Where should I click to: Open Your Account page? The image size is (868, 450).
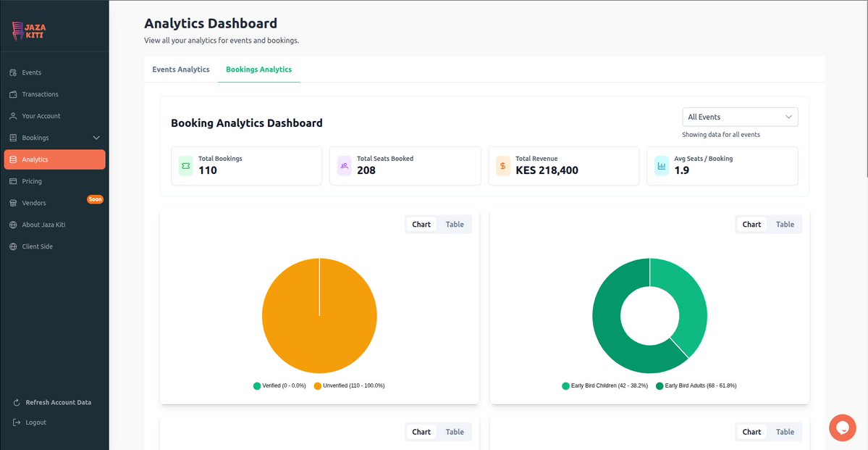pyautogui.click(x=54, y=116)
